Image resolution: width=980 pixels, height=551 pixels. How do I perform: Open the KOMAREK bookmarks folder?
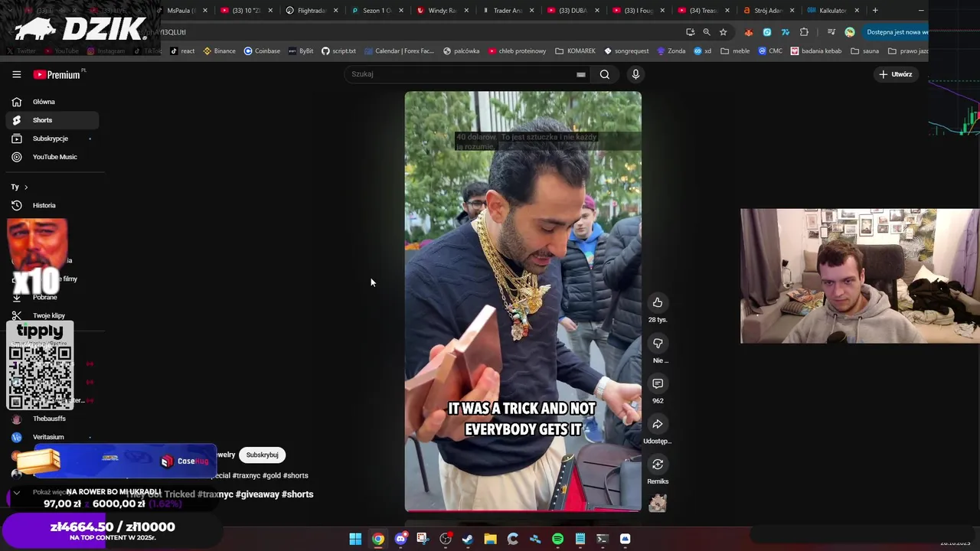click(575, 51)
